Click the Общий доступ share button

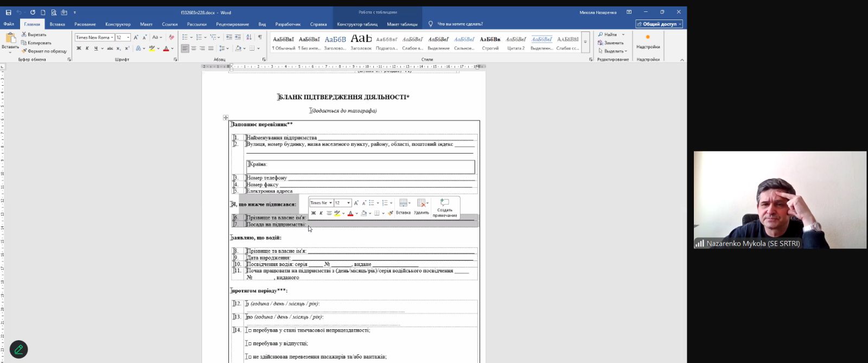(x=659, y=24)
